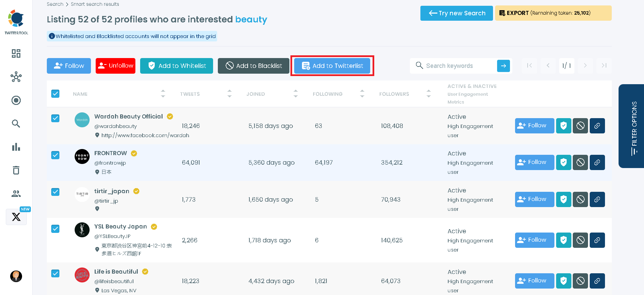Click Add to Blacklist button
This screenshot has width=644, height=295.
point(253,66)
